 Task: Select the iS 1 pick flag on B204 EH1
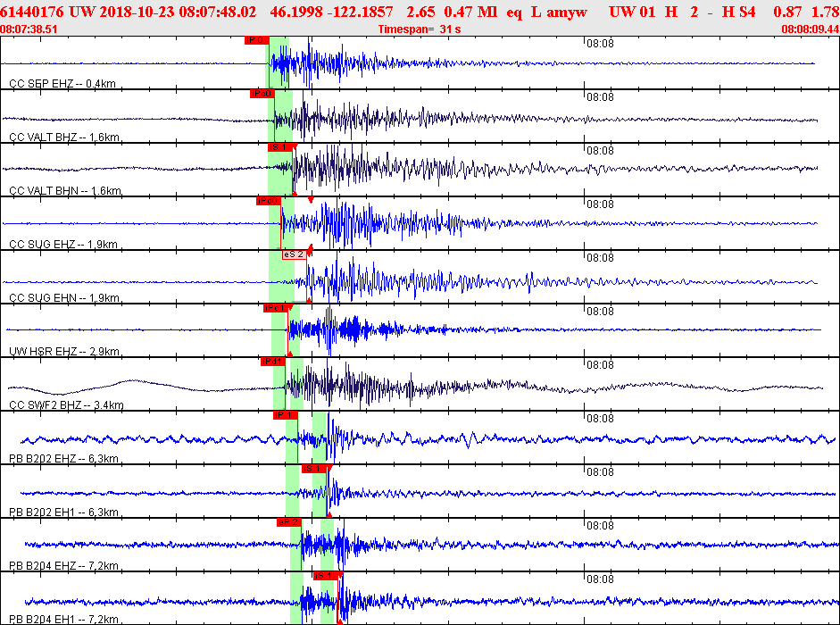326,576
